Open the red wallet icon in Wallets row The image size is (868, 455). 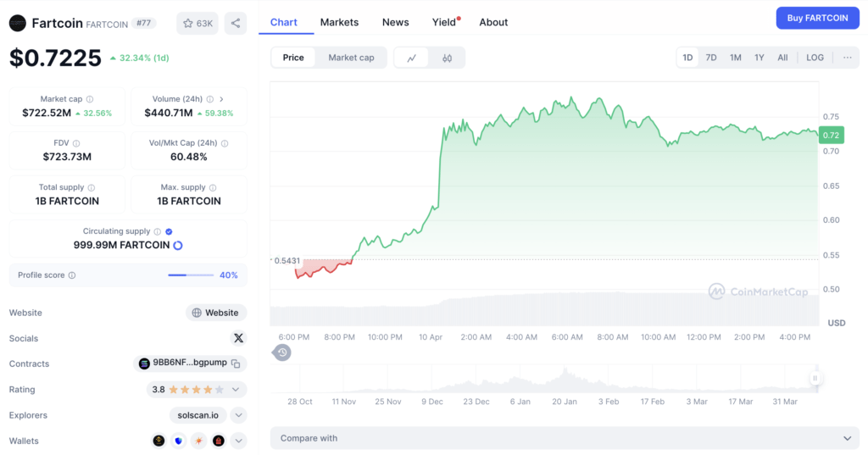(219, 441)
